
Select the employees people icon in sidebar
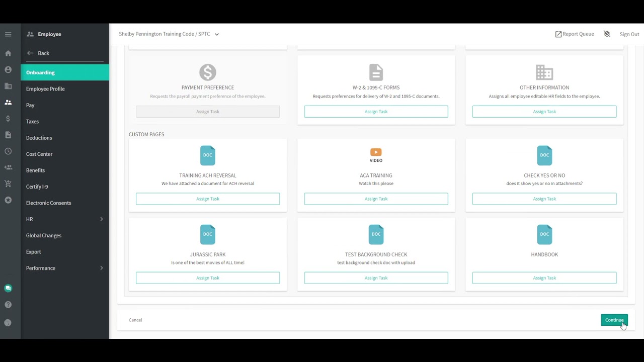click(x=8, y=102)
